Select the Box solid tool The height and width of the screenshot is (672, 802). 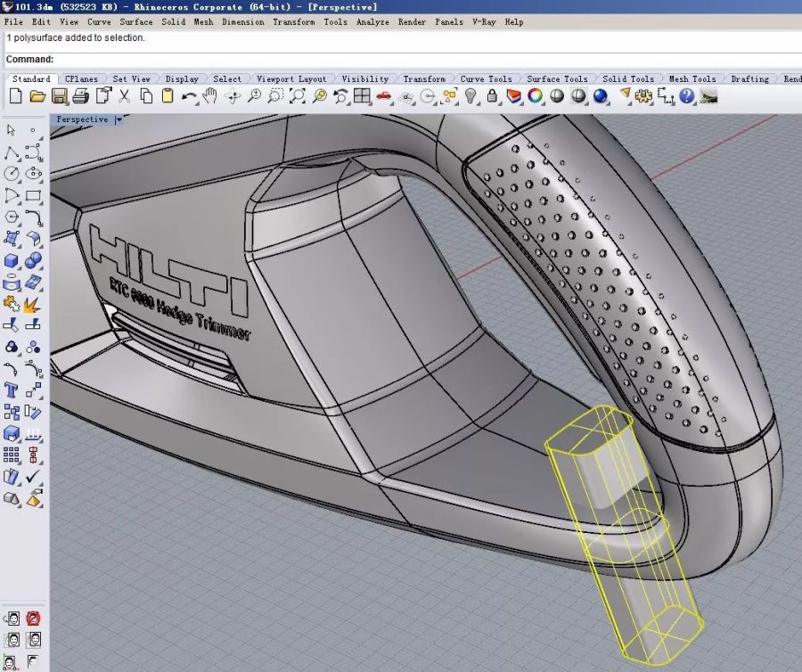pos(12,261)
